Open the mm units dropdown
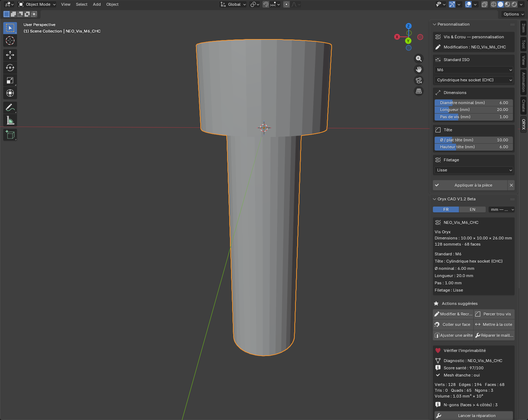 [x=502, y=209]
